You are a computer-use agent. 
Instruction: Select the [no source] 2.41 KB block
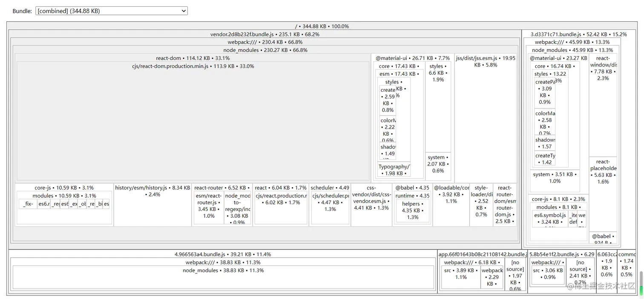pyautogui.click(x=580, y=272)
